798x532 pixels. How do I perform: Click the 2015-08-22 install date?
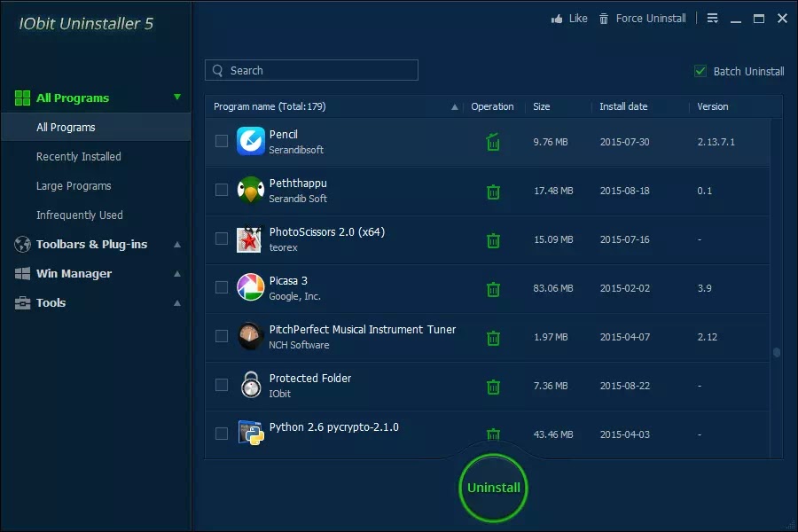[625, 386]
